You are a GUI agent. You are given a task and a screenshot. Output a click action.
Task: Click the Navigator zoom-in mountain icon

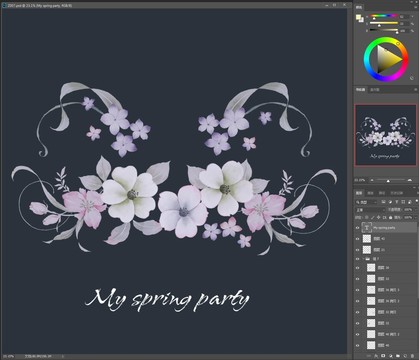tap(410, 180)
